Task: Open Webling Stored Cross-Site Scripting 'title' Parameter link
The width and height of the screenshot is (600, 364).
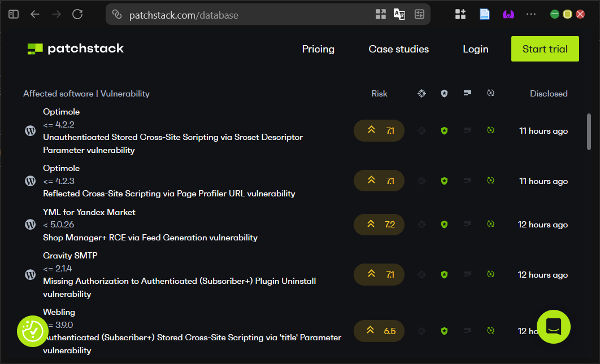Action: (x=192, y=344)
